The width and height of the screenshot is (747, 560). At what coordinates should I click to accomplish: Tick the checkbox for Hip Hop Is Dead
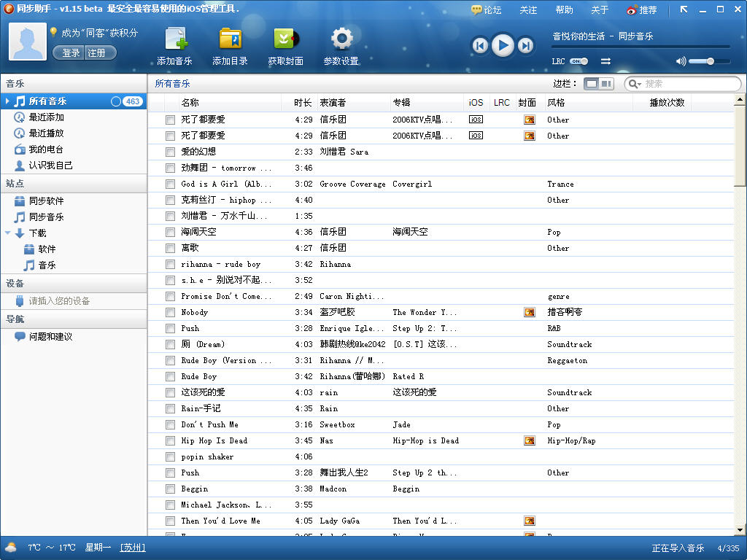pyautogui.click(x=170, y=441)
